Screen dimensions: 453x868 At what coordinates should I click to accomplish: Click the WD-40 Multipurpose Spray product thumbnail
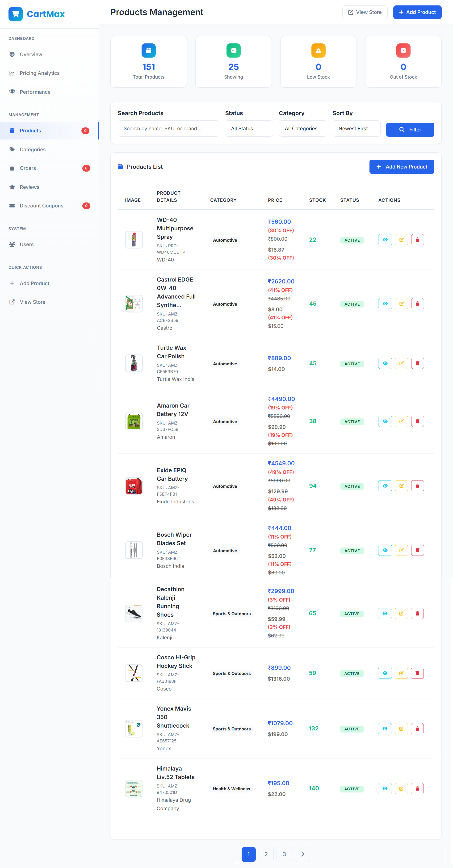134,240
